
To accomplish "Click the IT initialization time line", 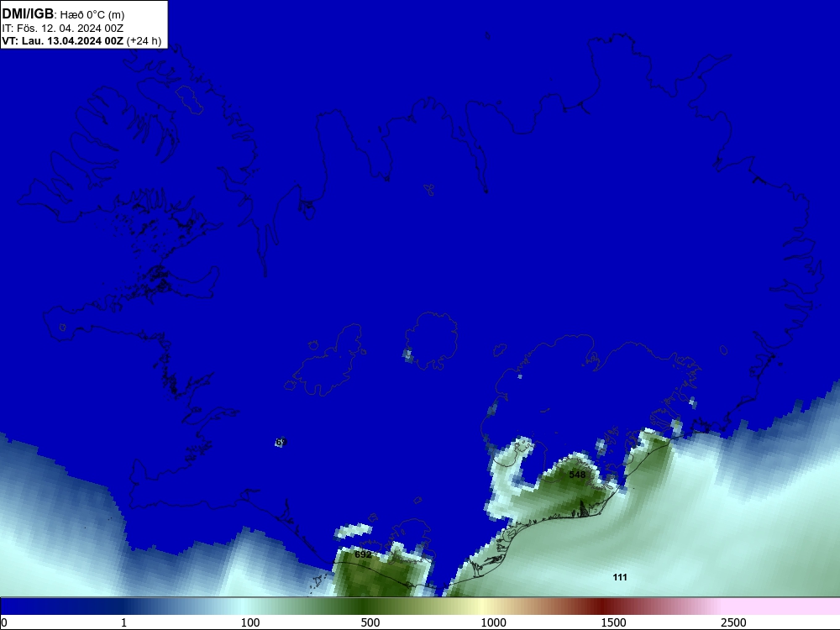I will pyautogui.click(x=63, y=29).
